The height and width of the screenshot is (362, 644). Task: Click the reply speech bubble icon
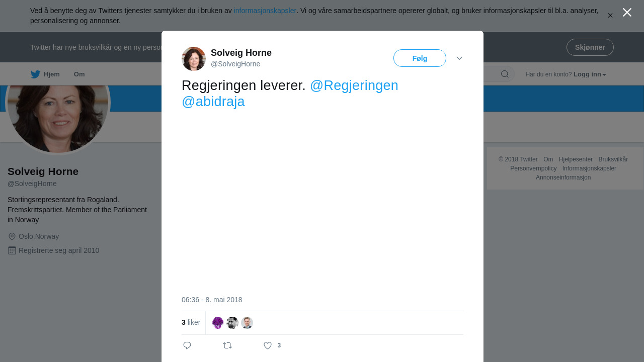tap(187, 345)
